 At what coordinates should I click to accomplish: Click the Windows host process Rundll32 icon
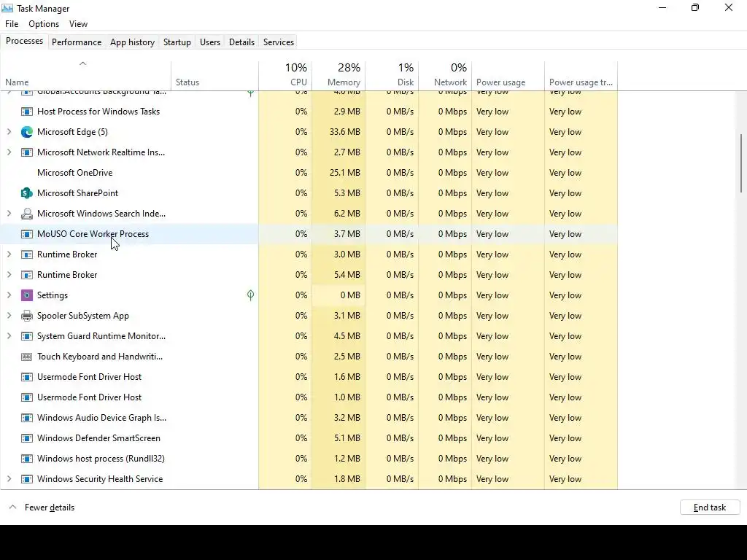point(27,459)
